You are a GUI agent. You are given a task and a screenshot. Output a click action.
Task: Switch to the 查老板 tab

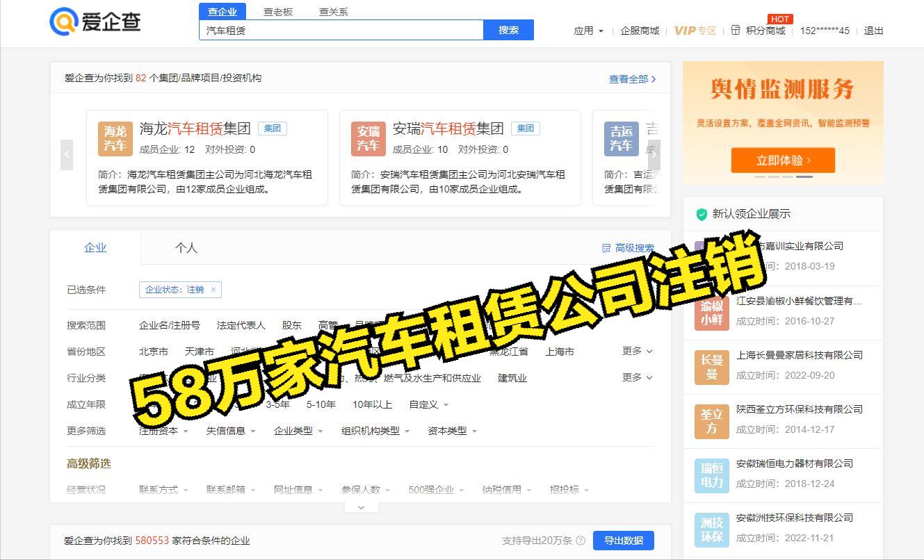(278, 12)
